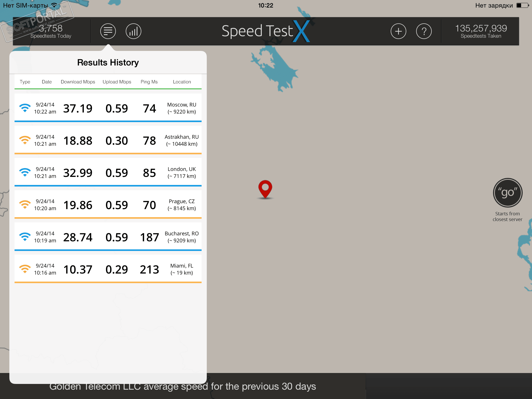Tap the red map location pin
This screenshot has width=532, height=399.
265,189
